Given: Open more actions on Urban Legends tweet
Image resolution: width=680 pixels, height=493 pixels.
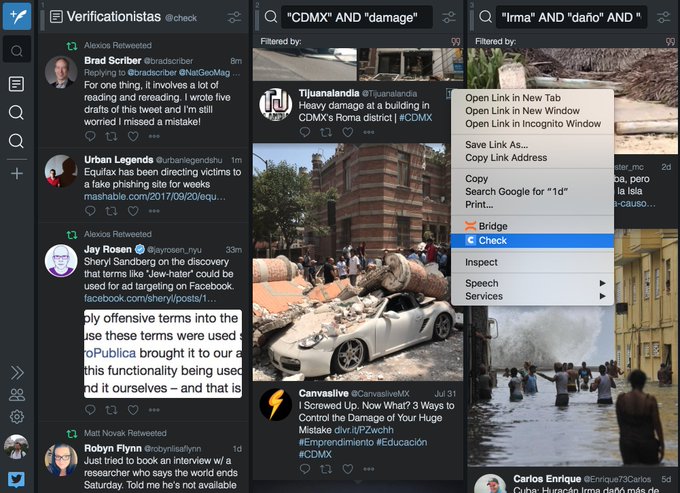Looking at the screenshot, I should click(154, 211).
